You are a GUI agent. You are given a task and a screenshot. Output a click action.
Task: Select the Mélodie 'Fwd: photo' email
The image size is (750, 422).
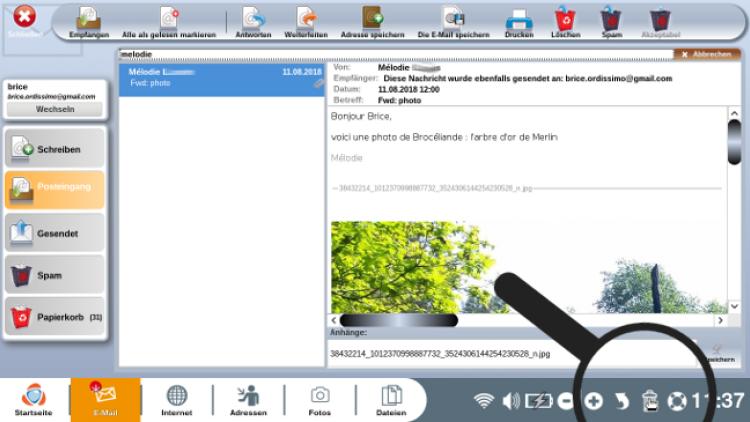pyautogui.click(x=221, y=79)
